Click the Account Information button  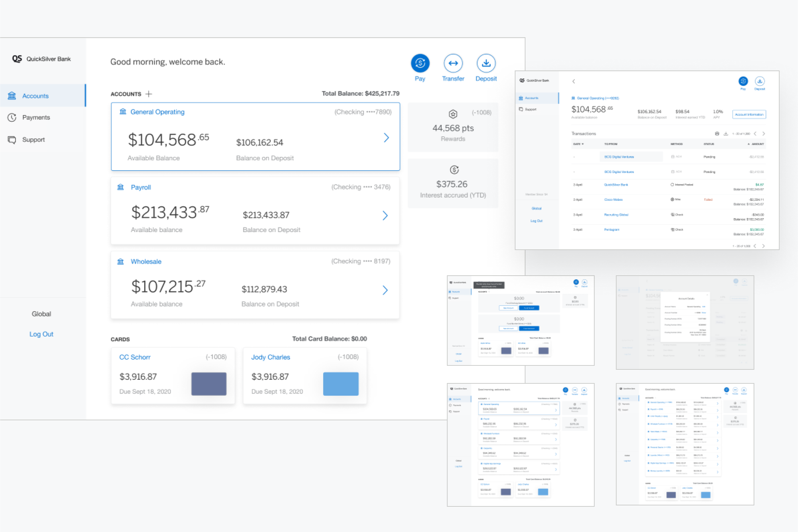(749, 114)
